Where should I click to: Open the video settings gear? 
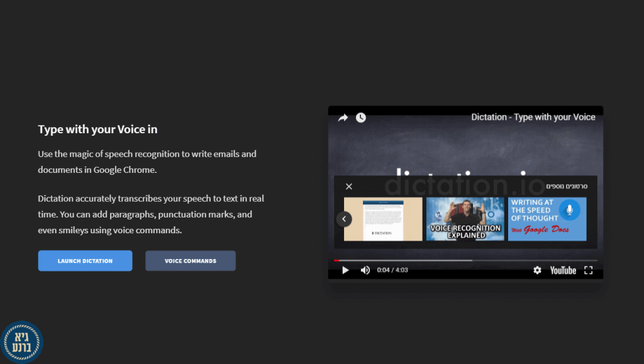[537, 270]
